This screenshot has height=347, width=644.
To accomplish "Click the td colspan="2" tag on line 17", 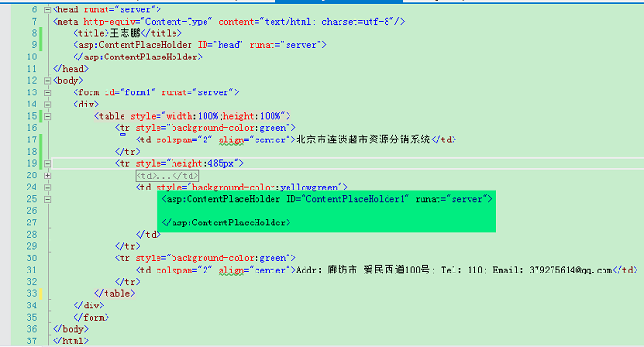I will tap(216, 140).
